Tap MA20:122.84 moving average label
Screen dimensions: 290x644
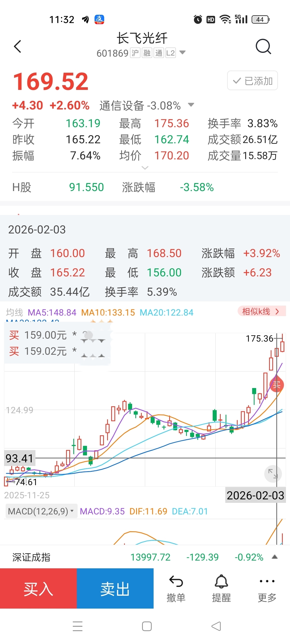coord(166,313)
